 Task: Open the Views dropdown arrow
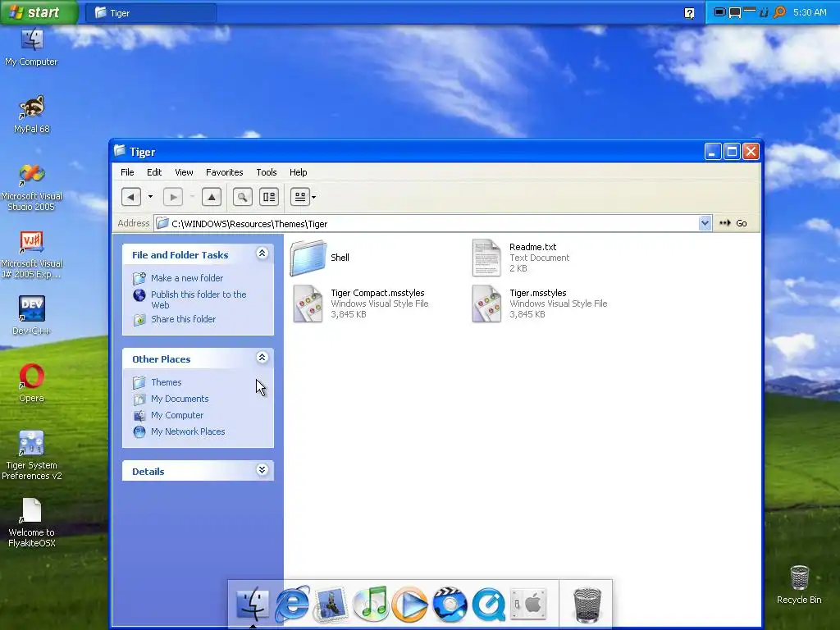point(314,197)
